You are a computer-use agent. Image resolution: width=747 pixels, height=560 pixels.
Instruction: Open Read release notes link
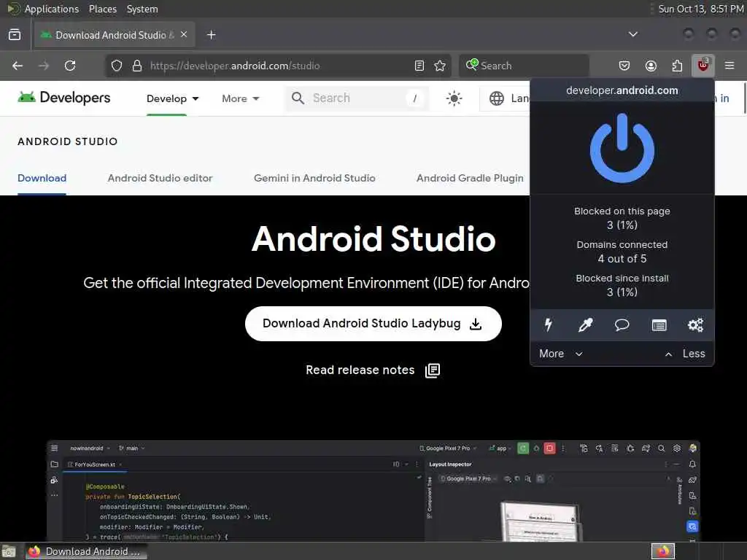(x=373, y=370)
